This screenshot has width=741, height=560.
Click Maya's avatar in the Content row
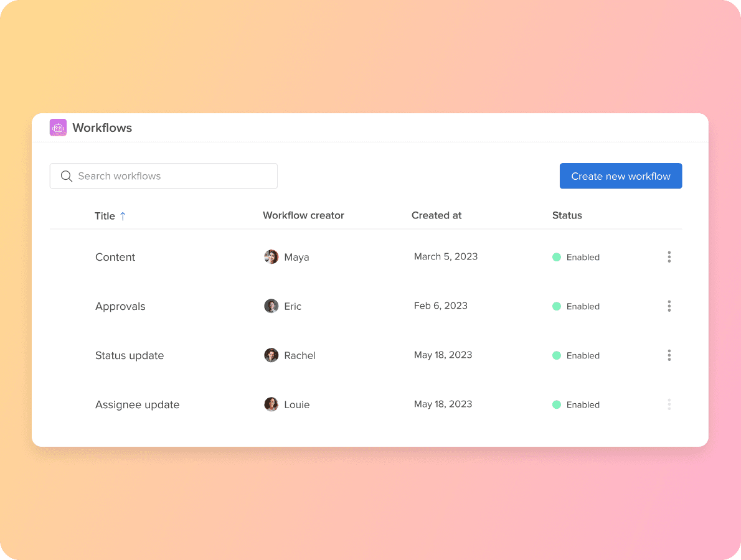[271, 256]
